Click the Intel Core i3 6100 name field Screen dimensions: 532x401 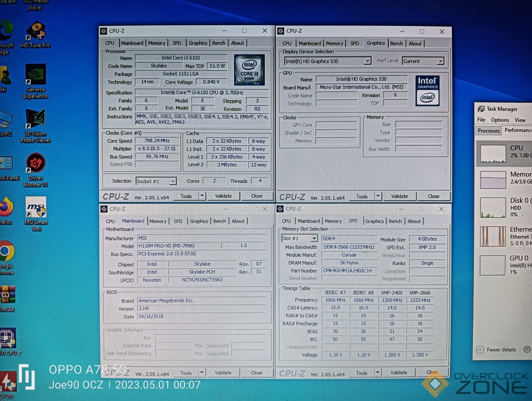[x=181, y=58]
